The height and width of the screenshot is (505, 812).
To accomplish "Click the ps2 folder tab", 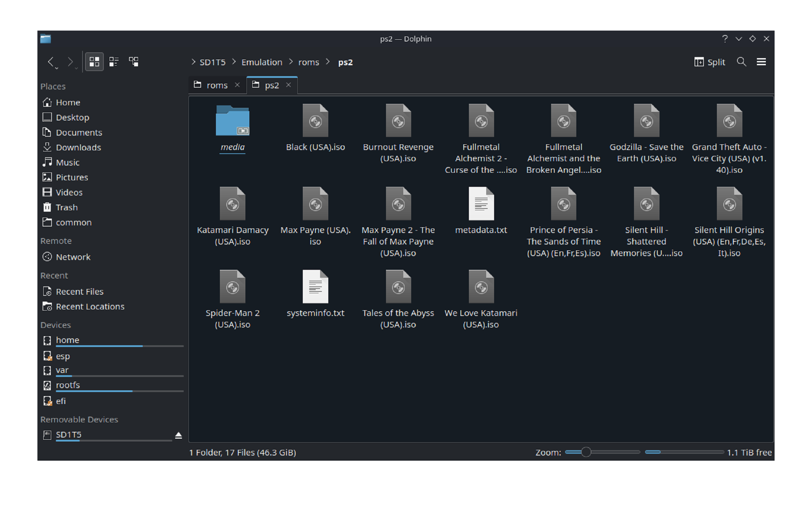I will (270, 84).
